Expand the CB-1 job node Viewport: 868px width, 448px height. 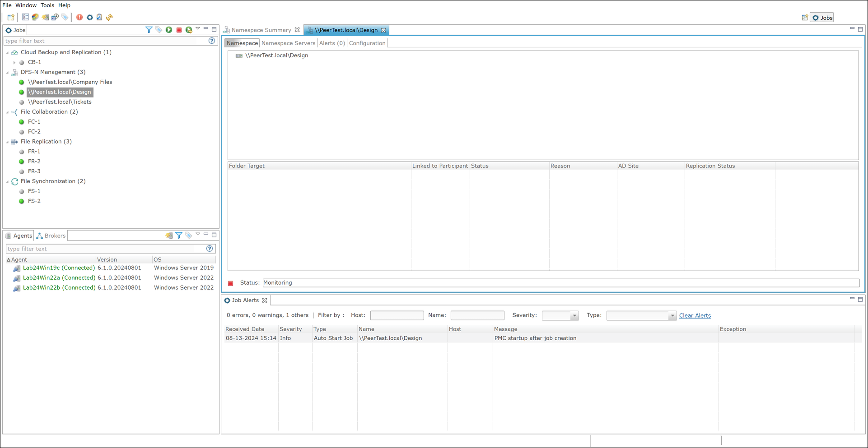point(14,62)
